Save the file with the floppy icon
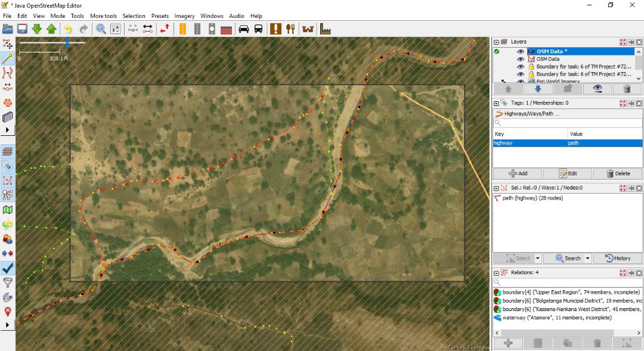Viewport: 644px width, 351px height. [22, 29]
